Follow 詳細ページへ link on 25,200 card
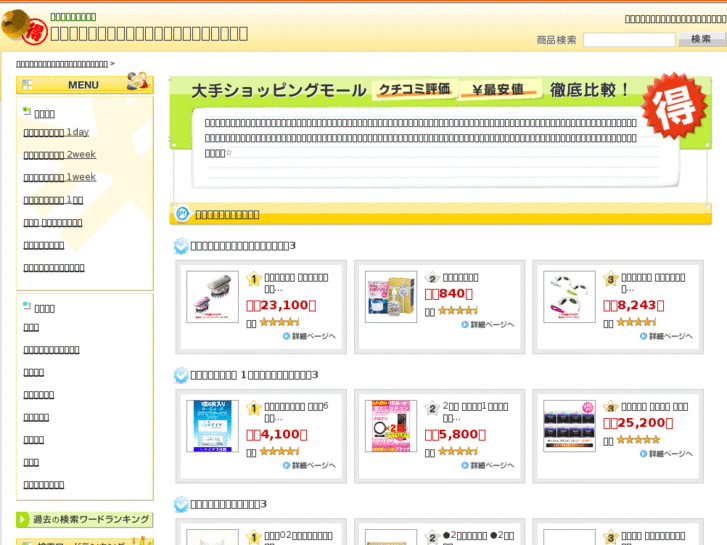The width and height of the screenshot is (727, 545). pyautogui.click(x=666, y=454)
